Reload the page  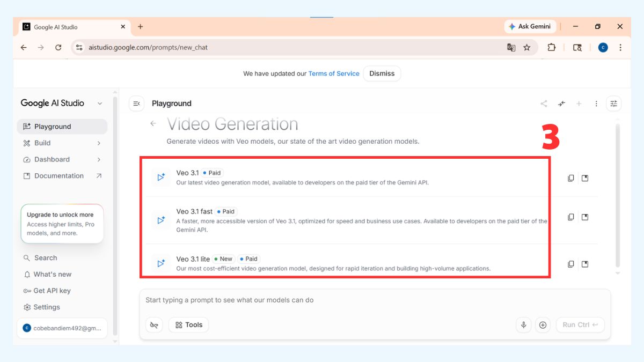(x=58, y=47)
